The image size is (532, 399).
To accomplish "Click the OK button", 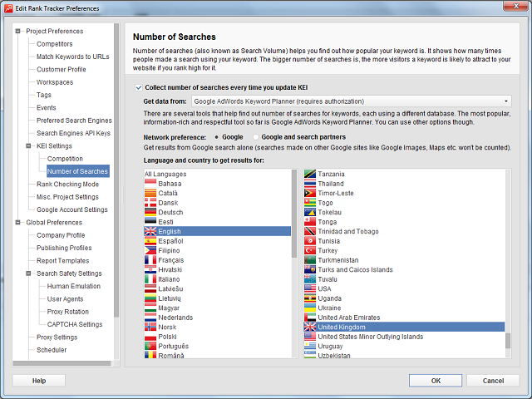I will 436,381.
